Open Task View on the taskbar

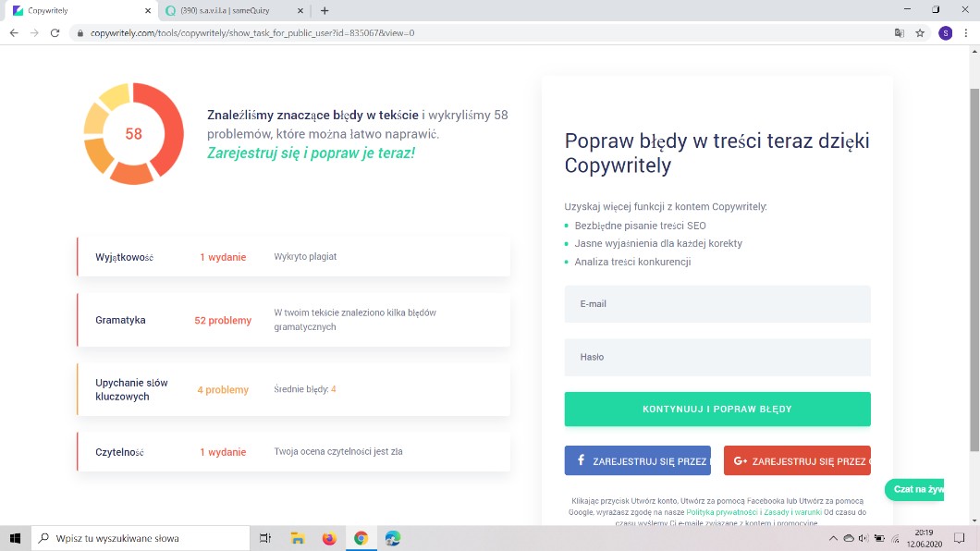point(265,538)
